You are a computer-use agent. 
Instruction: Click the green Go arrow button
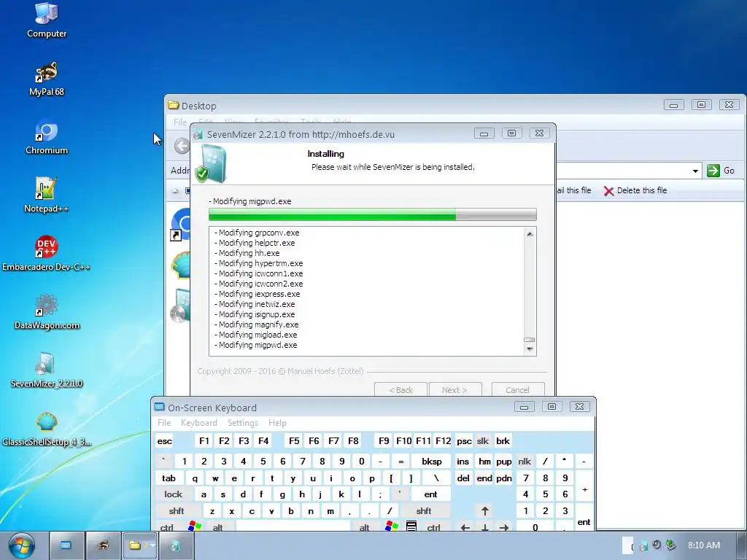click(713, 171)
